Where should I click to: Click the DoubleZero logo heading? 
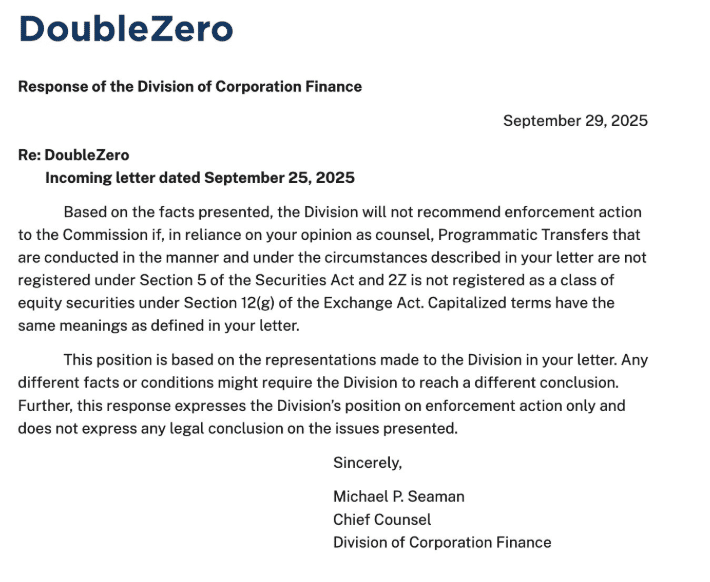pos(125,29)
